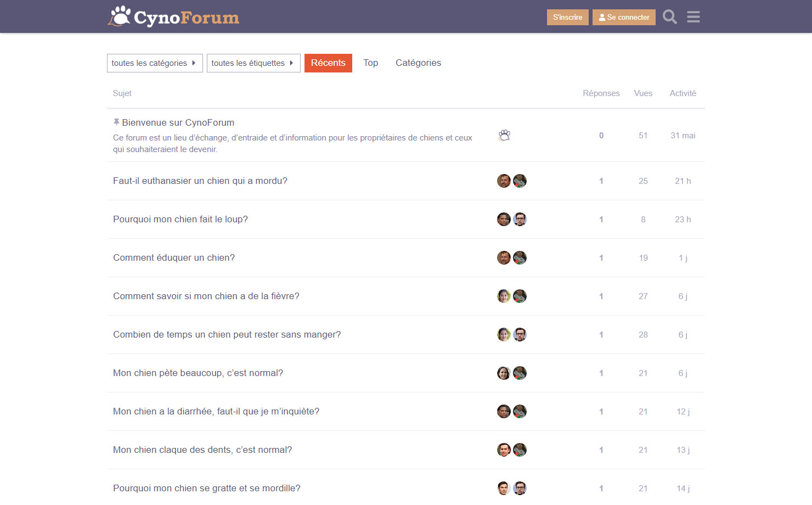Expand 'toutes les catégories' dropdown
The width and height of the screenshot is (812, 505).
click(x=155, y=63)
